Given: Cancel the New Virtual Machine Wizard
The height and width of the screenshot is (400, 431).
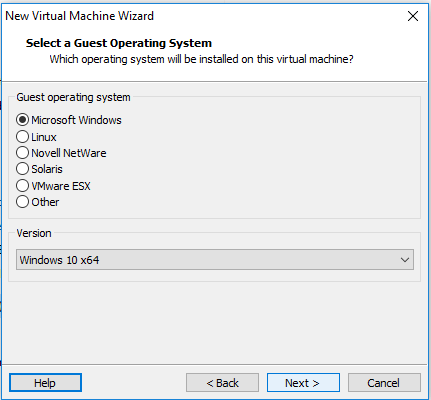Looking at the screenshot, I should 384,383.
